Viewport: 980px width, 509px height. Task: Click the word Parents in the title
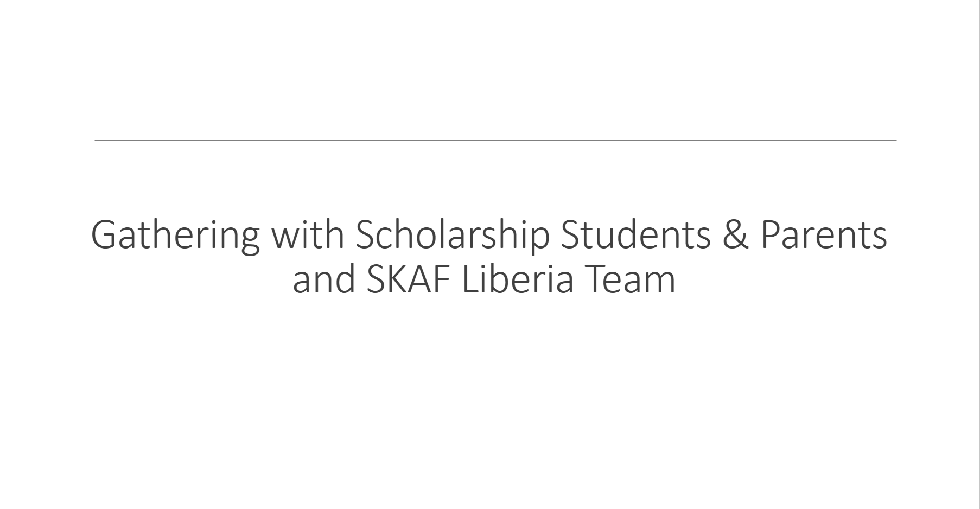point(824,234)
